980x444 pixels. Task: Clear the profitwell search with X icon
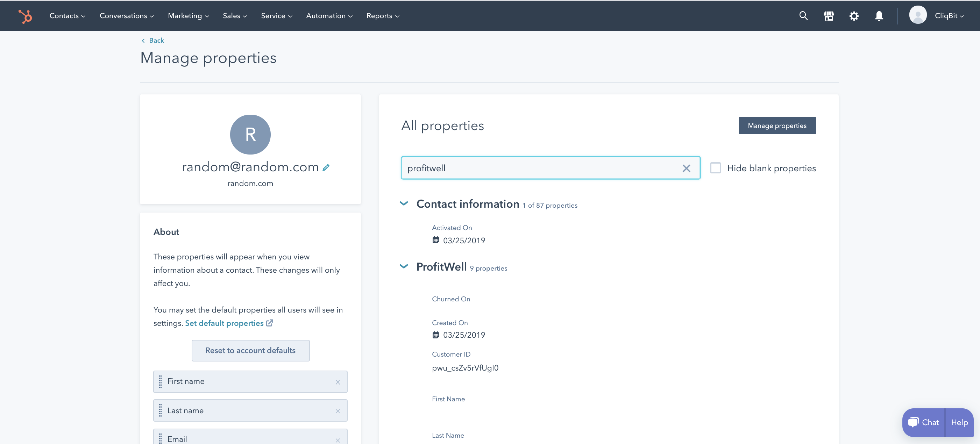(x=686, y=168)
